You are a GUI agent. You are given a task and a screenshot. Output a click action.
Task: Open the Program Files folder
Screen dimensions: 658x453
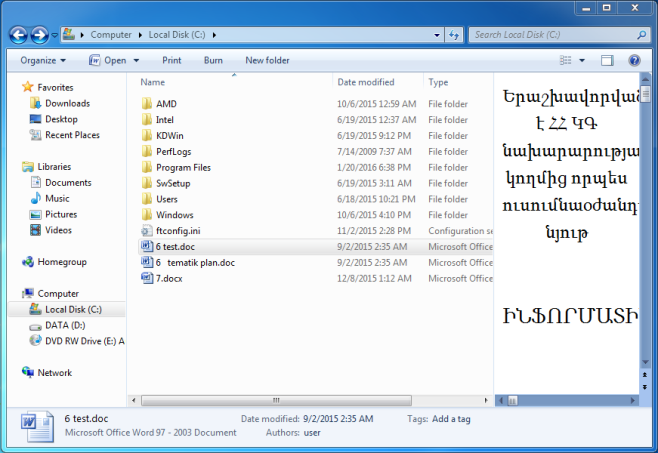coord(183,167)
